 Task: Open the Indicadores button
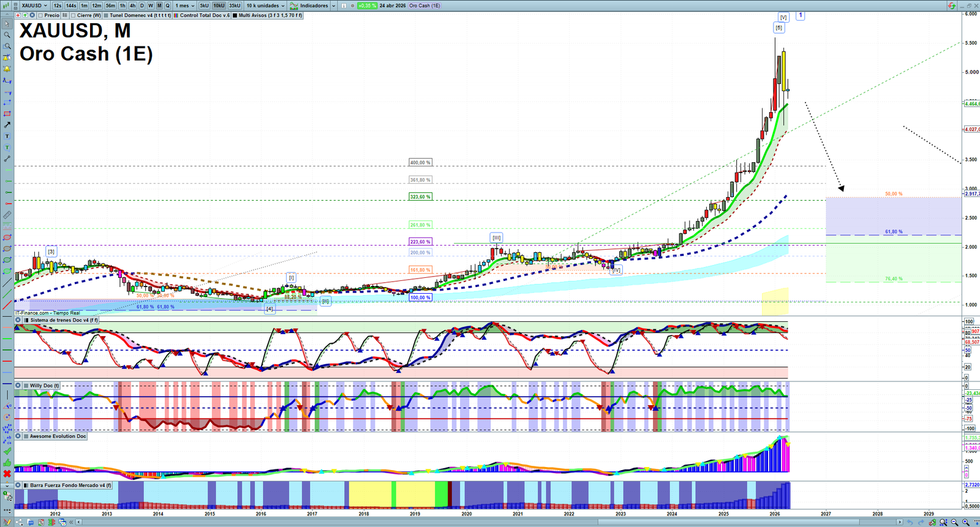point(313,6)
